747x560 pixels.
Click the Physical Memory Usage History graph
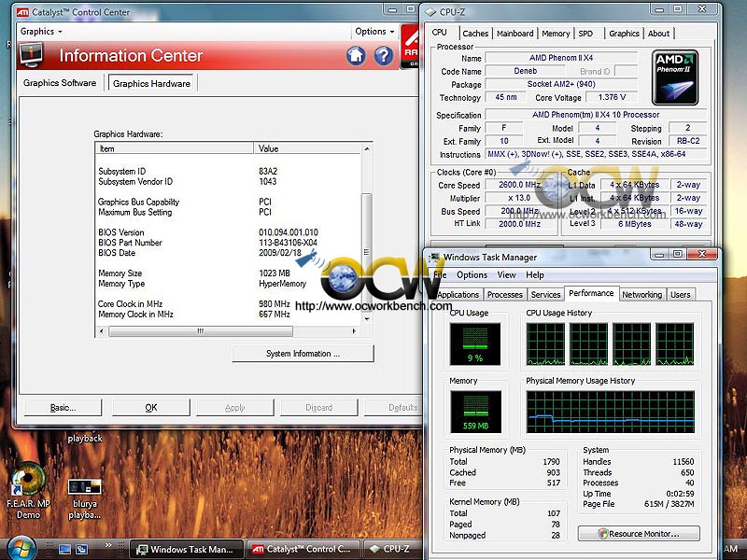tap(611, 412)
